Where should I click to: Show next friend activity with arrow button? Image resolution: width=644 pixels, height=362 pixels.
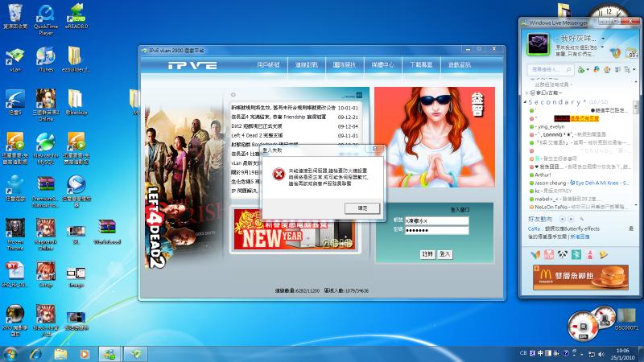click(x=571, y=219)
